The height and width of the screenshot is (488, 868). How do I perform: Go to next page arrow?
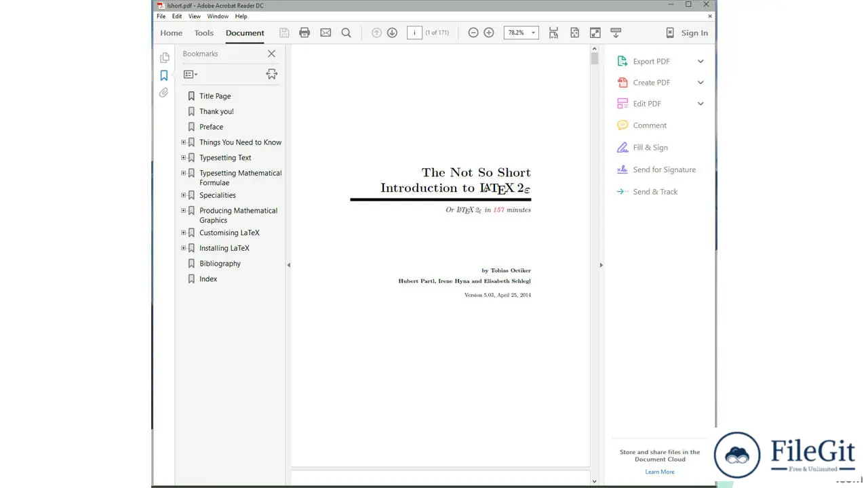coord(392,33)
